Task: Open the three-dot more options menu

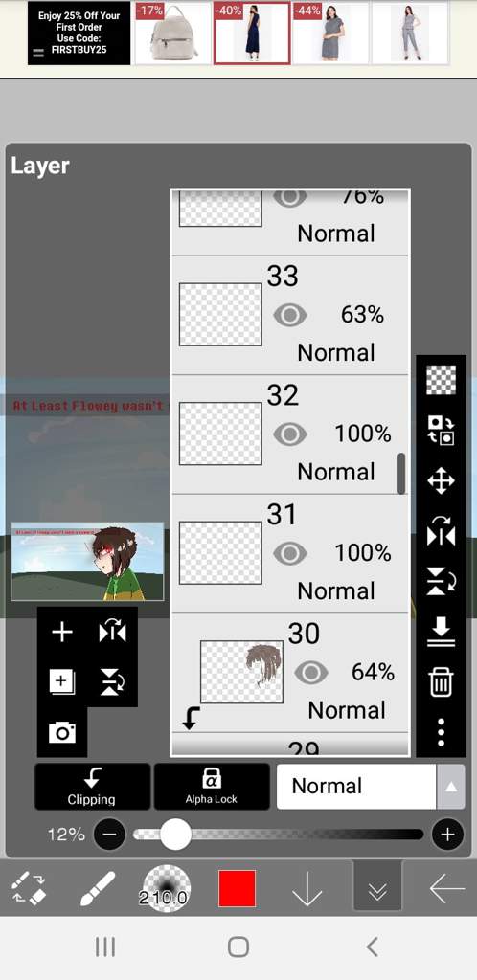Action: [x=441, y=732]
